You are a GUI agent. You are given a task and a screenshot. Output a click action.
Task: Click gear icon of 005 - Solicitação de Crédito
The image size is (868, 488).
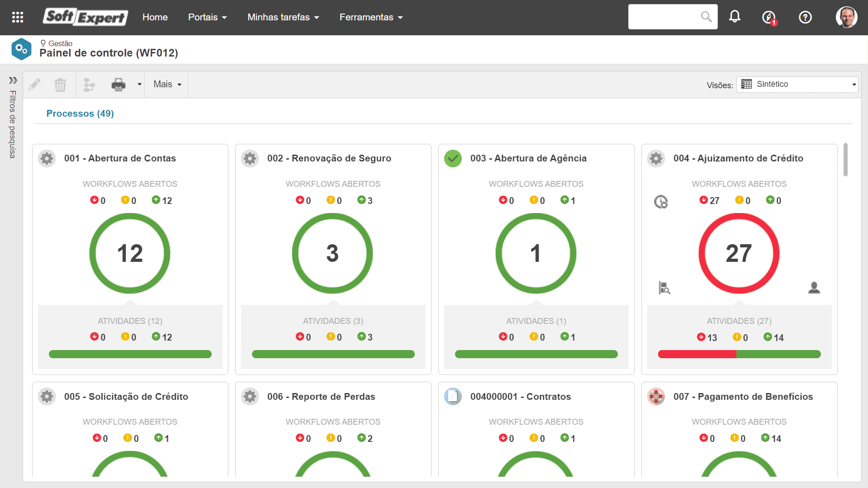tap(47, 397)
